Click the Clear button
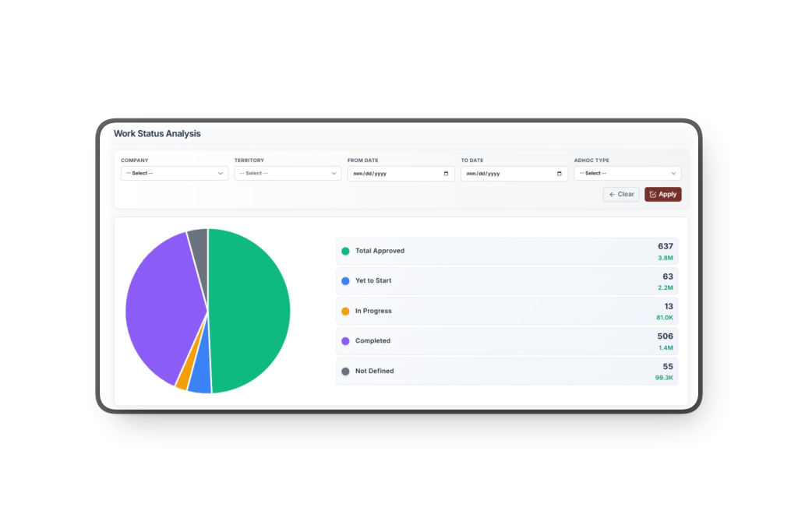798x532 pixels. pos(621,194)
